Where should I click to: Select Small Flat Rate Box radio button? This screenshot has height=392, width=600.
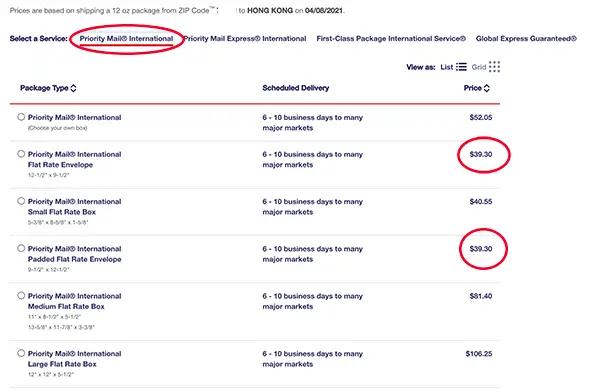21,201
